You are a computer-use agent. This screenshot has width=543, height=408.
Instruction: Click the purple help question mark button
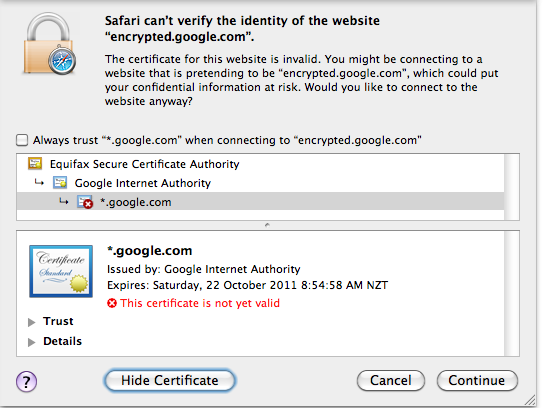click(26, 381)
